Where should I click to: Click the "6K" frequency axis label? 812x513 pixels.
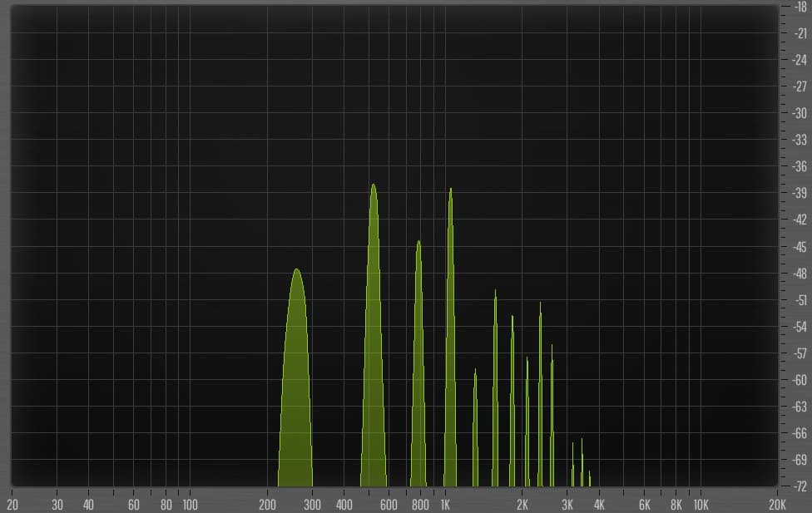[x=645, y=505]
